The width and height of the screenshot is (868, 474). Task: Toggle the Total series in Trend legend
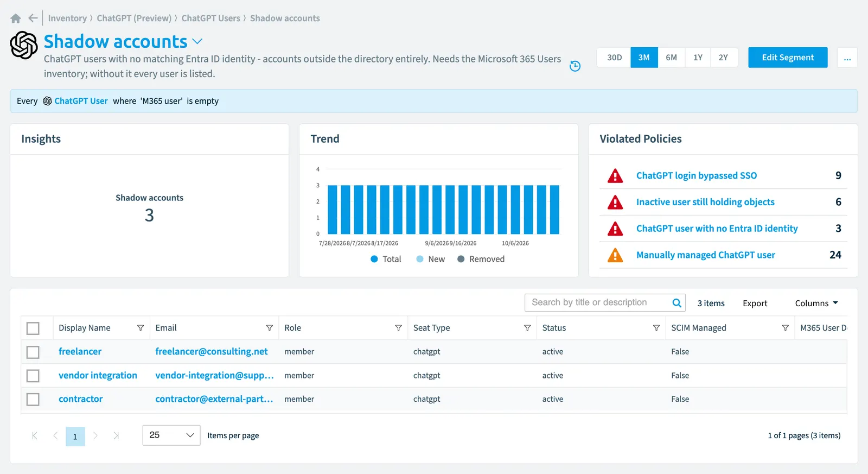coord(386,259)
